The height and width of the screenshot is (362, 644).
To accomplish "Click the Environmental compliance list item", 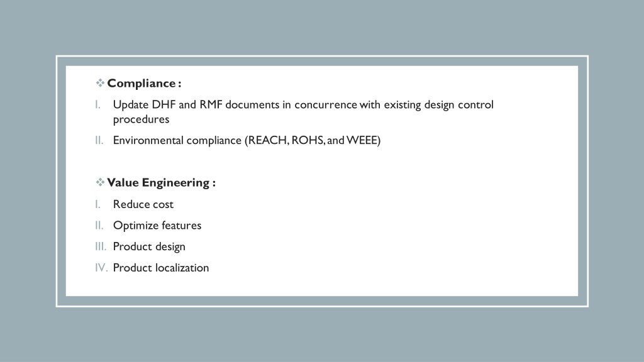I will click(x=247, y=140).
